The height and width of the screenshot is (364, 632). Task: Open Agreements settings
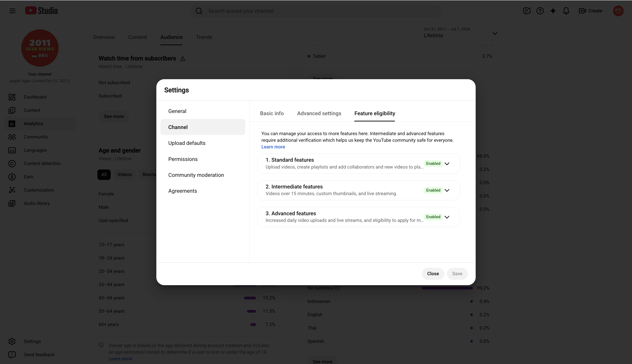pyautogui.click(x=203, y=191)
